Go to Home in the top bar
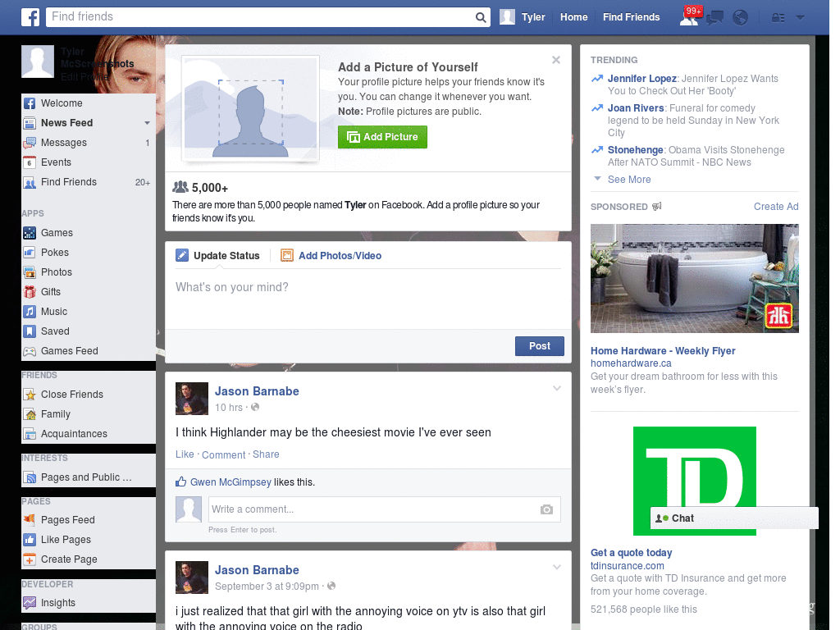The width and height of the screenshot is (840, 630). click(573, 17)
